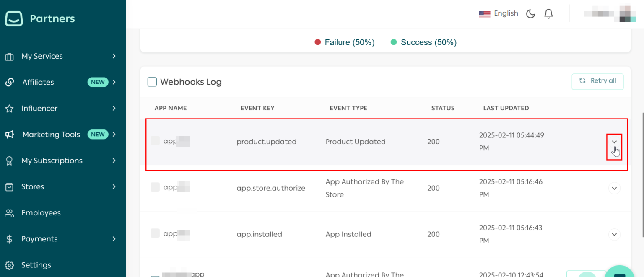Click the NEW badge beside Affiliates
This screenshot has width=644, height=277.
98,82
